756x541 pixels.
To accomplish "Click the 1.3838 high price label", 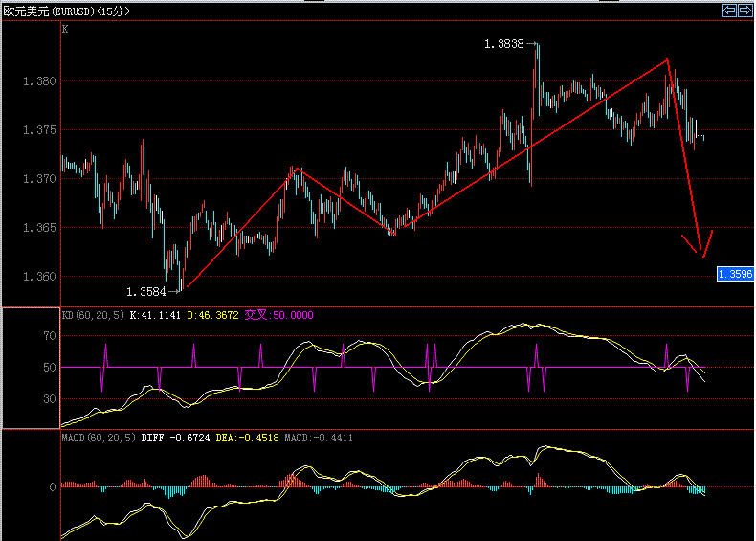I will pos(503,44).
